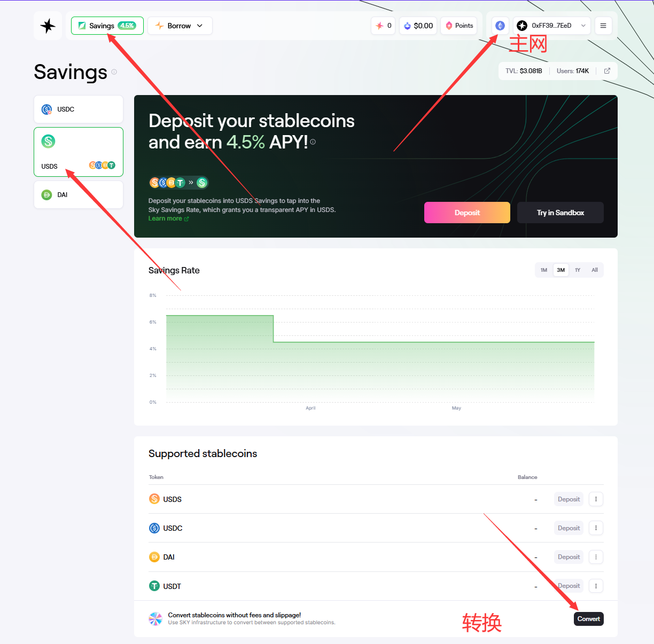Screen dimensions: 654x644
Task: Switch to USDC savings tab
Action: [79, 109]
